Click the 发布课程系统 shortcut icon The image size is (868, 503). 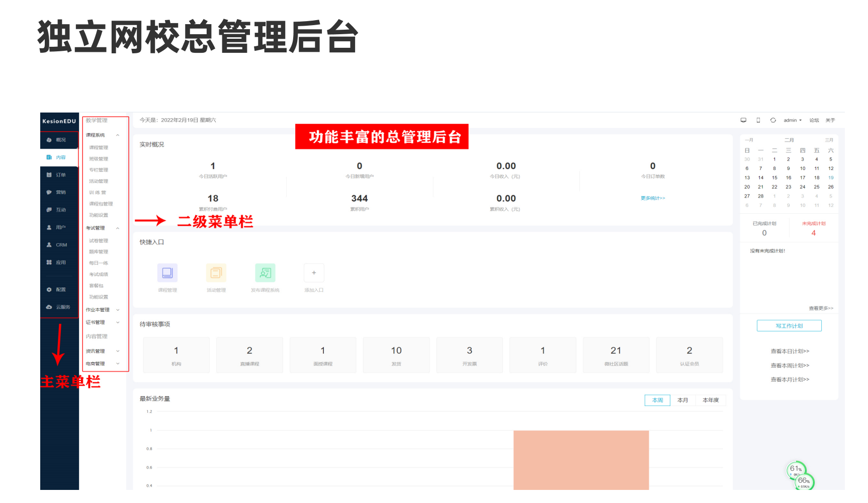click(265, 273)
